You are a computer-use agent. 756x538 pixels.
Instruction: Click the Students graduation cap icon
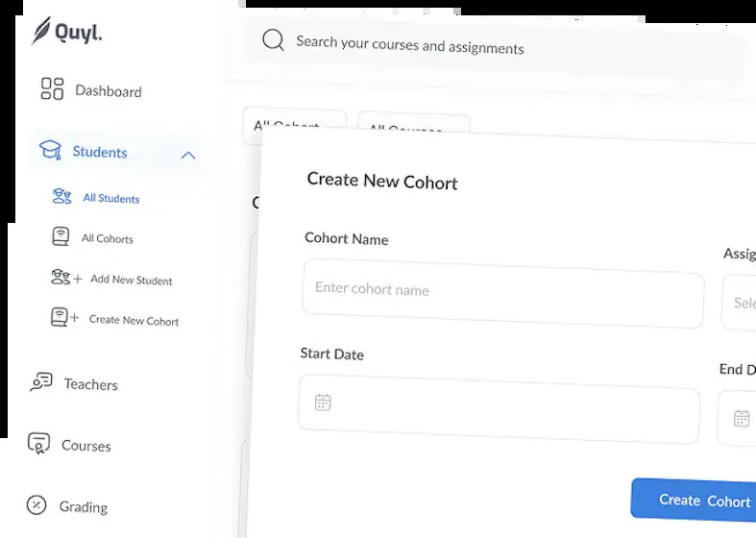[x=50, y=150]
